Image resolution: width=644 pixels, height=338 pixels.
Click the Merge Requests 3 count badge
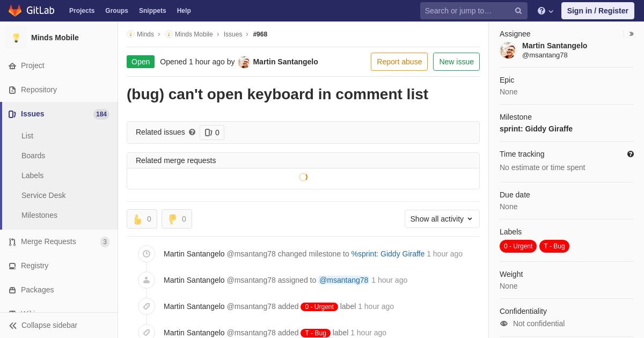[105, 242]
